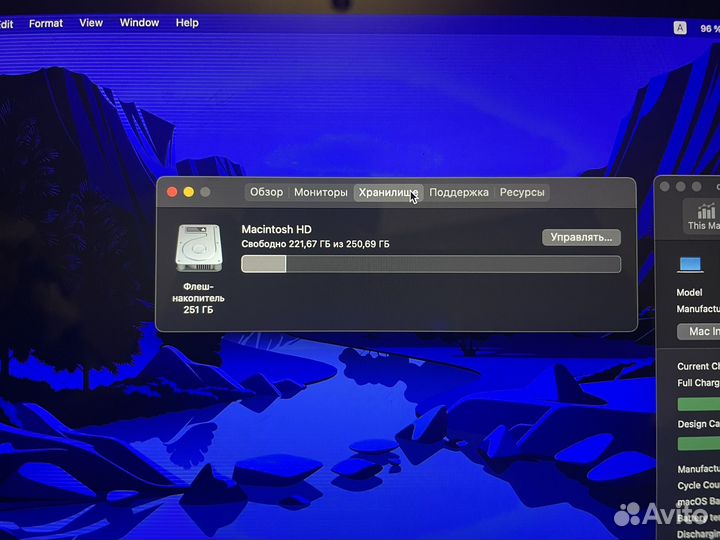This screenshot has width=720, height=540.
Task: Close the About This Mac window
Action: pos(172,192)
